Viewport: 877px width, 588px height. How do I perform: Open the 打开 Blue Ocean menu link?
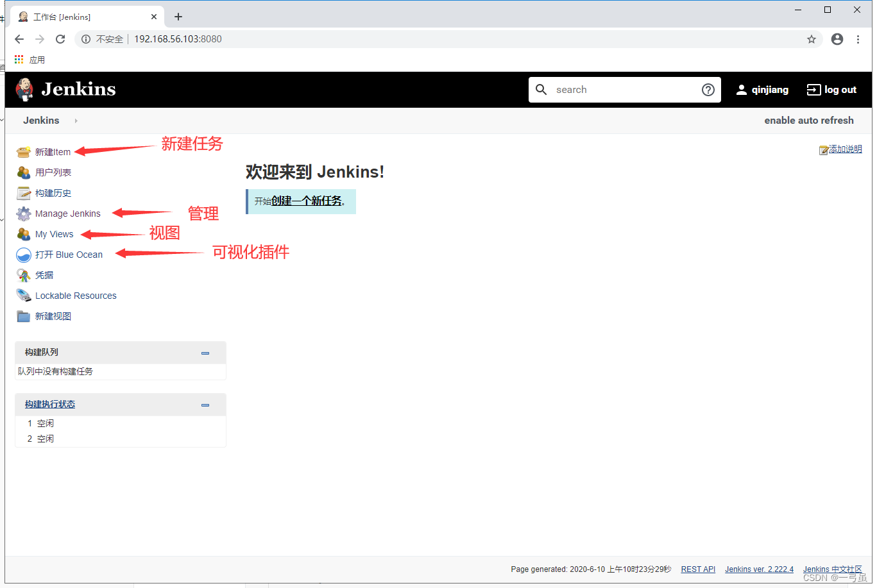point(69,255)
